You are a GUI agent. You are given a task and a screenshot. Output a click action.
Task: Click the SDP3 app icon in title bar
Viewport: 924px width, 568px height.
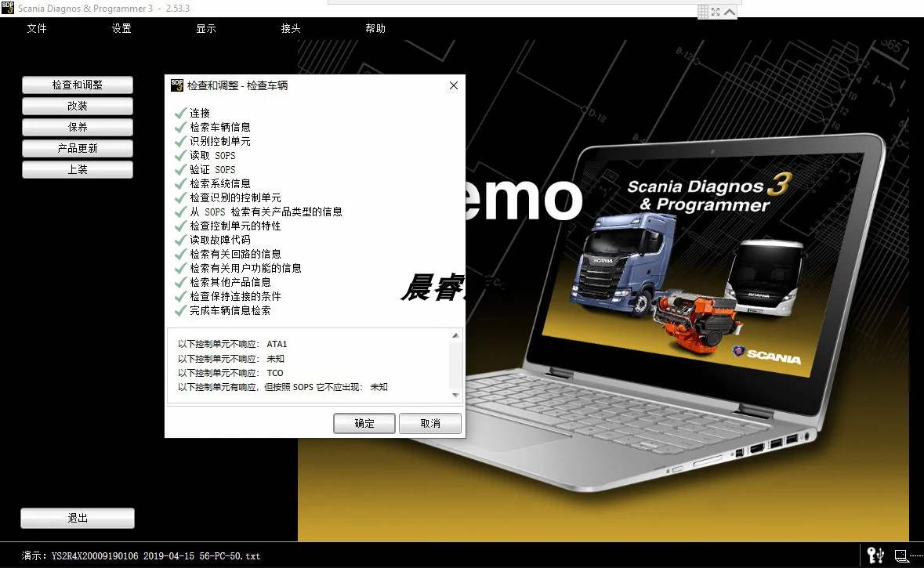coord(8,8)
